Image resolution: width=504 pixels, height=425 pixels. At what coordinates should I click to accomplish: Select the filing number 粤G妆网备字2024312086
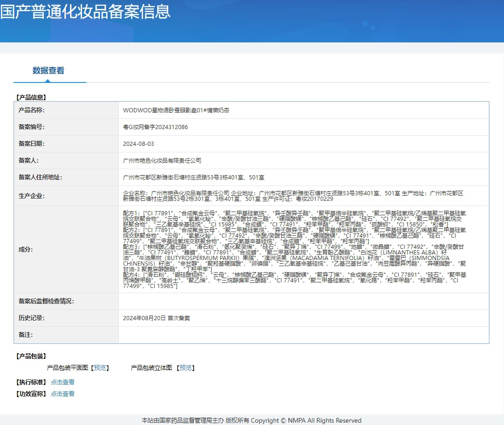[155, 127]
